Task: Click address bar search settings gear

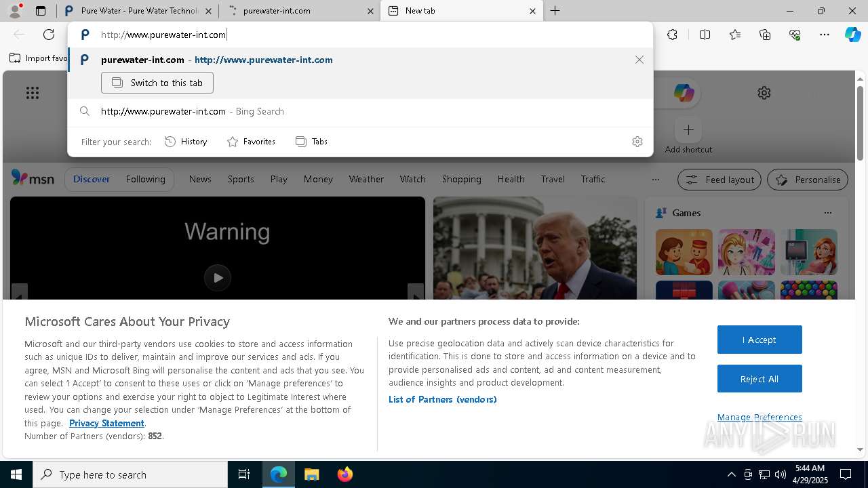Action: [637, 142]
